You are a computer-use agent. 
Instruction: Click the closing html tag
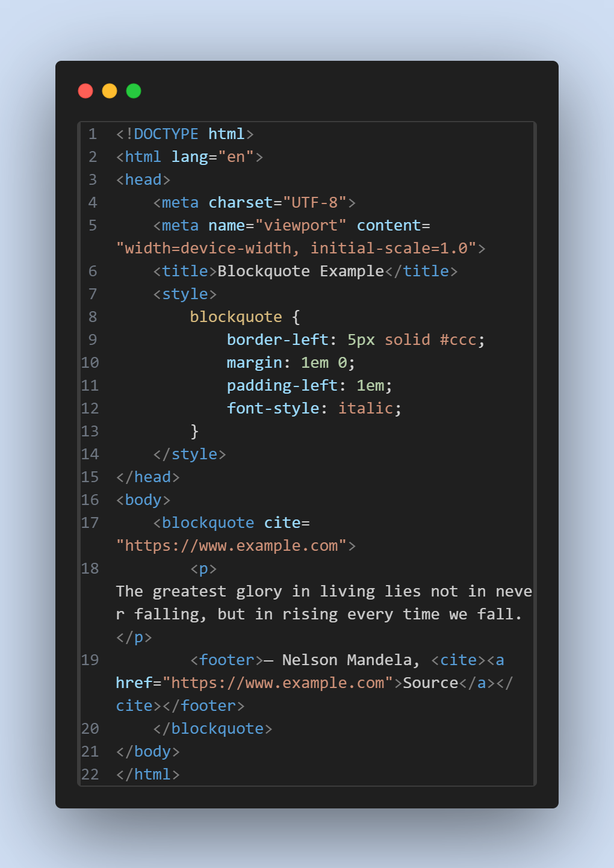148,774
